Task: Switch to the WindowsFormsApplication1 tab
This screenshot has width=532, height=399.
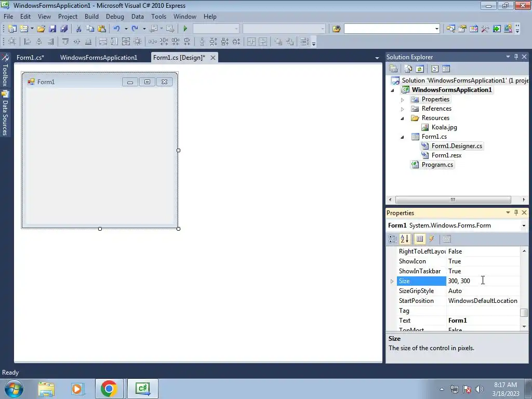Action: (99, 57)
